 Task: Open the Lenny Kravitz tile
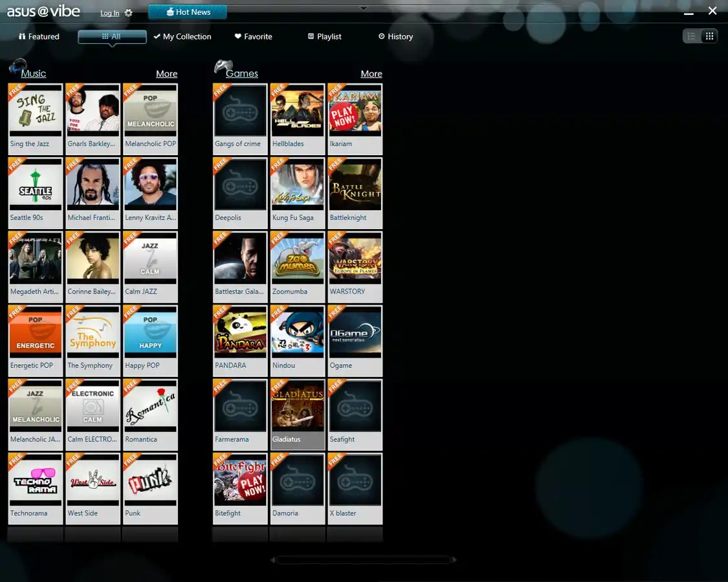[150, 193]
